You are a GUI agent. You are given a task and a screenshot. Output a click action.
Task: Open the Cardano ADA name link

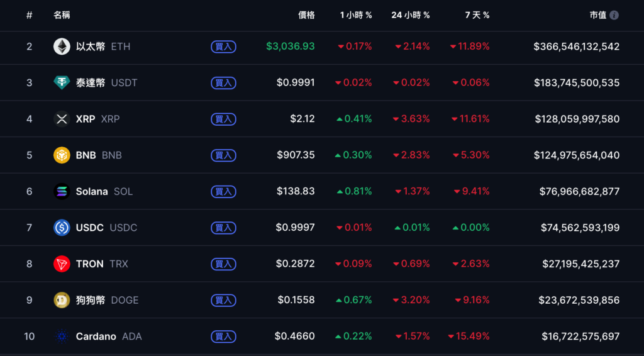coord(108,337)
